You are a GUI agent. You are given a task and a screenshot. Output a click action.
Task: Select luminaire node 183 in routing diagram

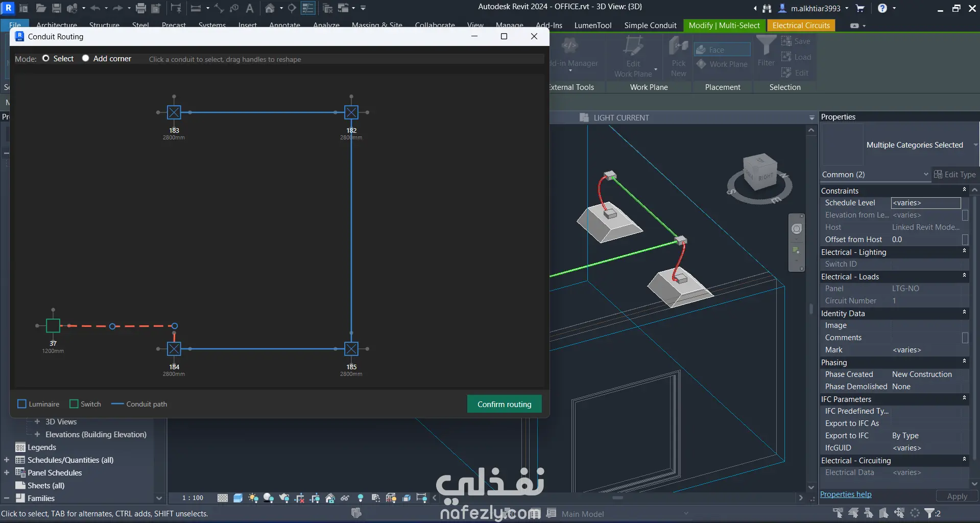coord(174,112)
